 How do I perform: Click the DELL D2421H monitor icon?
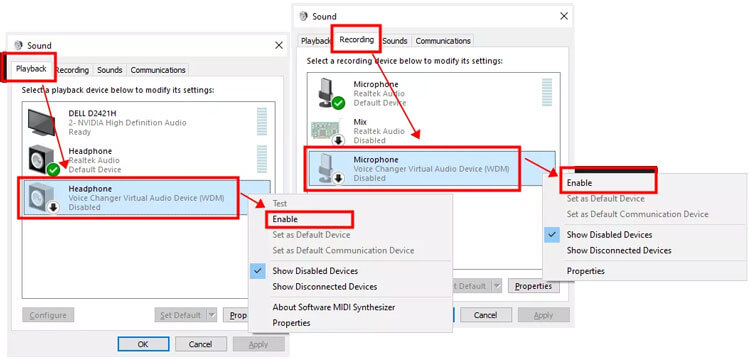click(41, 122)
